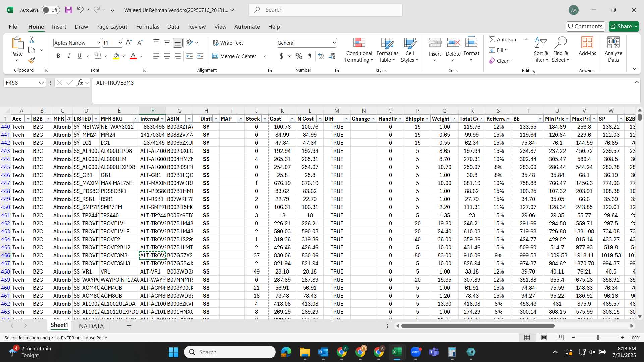Image resolution: width=644 pixels, height=362 pixels.
Task: Click the zoom slider handle
Action: [598, 338]
